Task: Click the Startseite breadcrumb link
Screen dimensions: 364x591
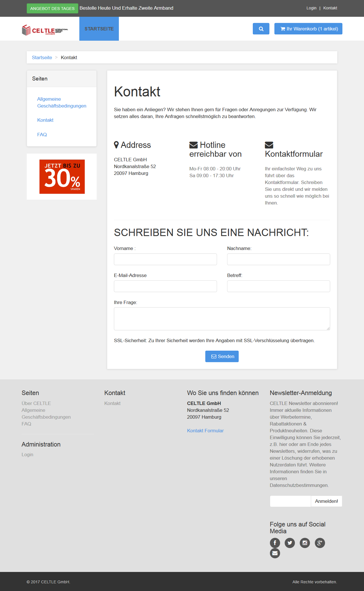Action: pyautogui.click(x=42, y=57)
